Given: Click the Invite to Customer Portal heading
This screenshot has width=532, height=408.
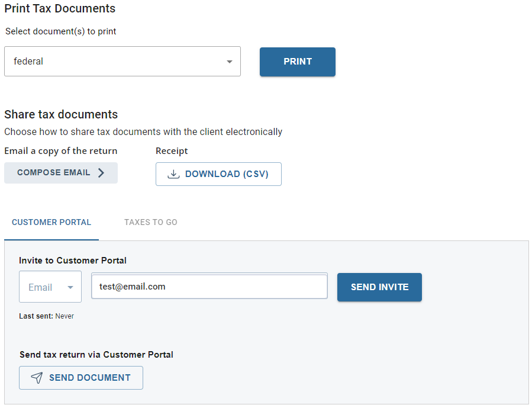Looking at the screenshot, I should [x=73, y=261].
